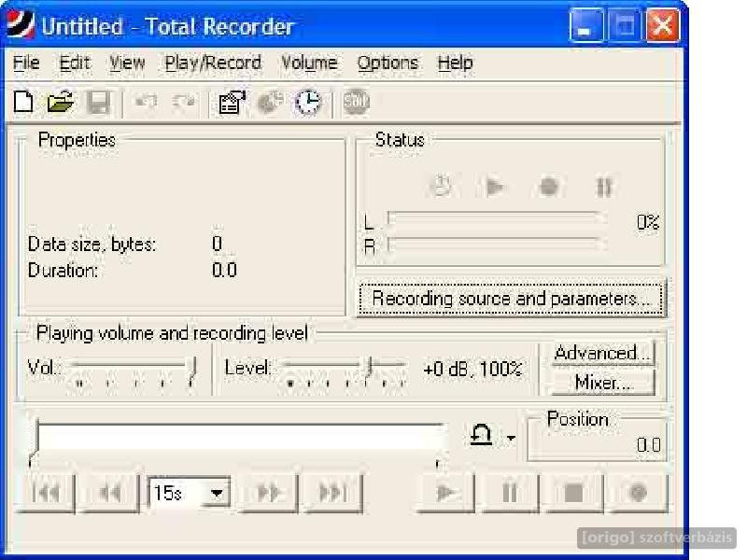Click the pause indicator in Status panel

point(603,187)
